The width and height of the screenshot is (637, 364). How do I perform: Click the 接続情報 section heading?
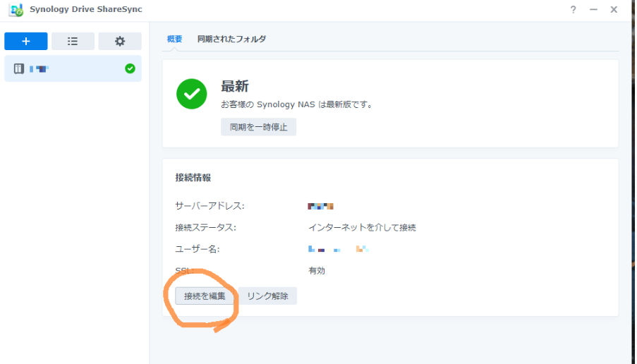(193, 178)
